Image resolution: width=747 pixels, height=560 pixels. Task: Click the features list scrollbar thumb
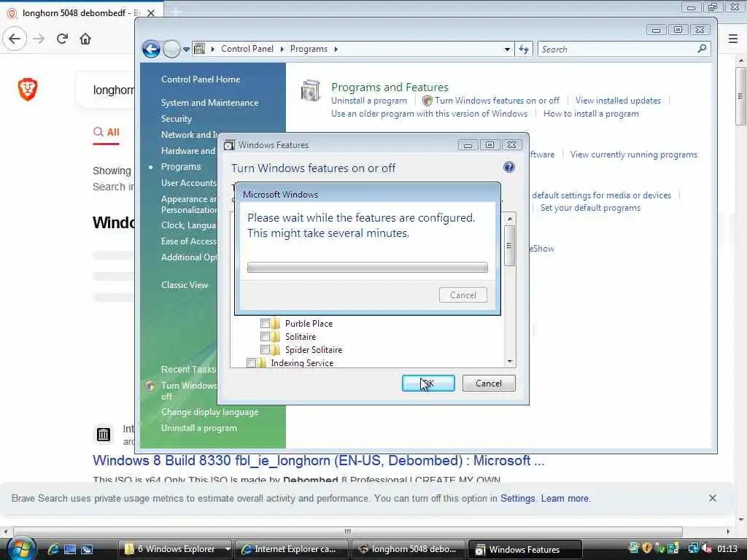[x=510, y=245]
